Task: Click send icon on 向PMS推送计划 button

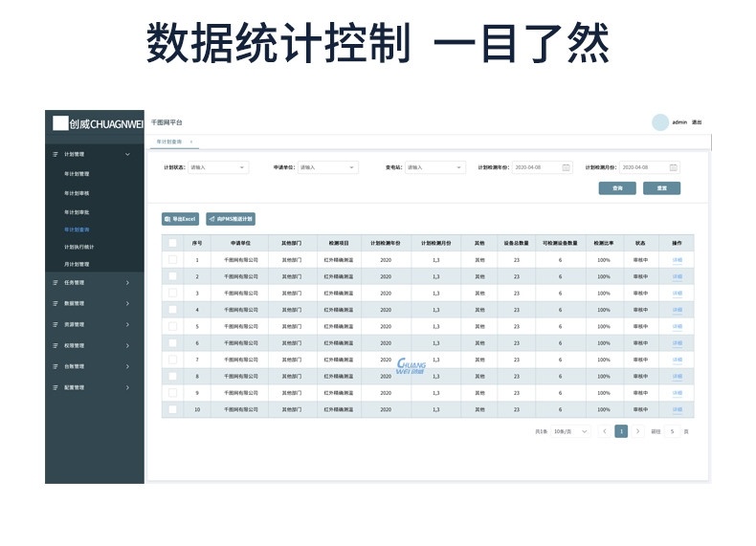Action: (x=211, y=219)
